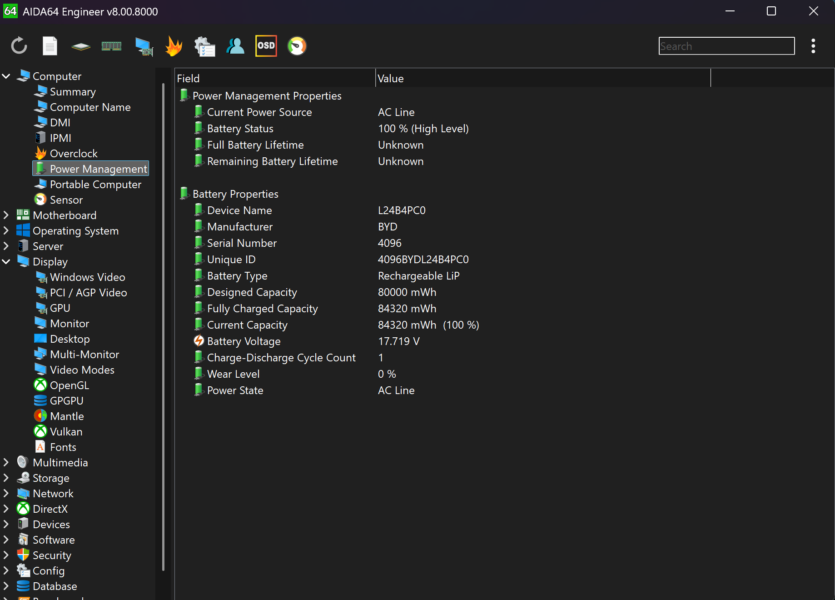This screenshot has width=835, height=600.
Task: Select Multi-Monitor in the tree
Action: coord(84,354)
